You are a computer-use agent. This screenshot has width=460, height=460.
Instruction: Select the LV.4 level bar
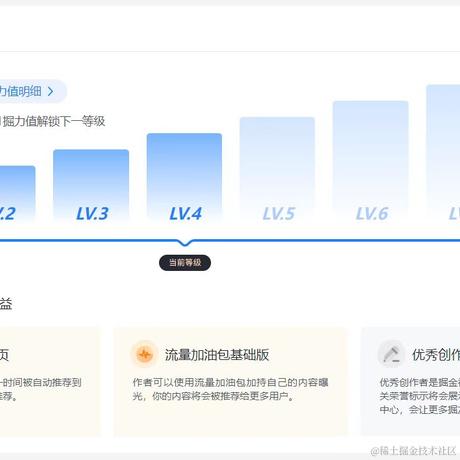point(184,177)
